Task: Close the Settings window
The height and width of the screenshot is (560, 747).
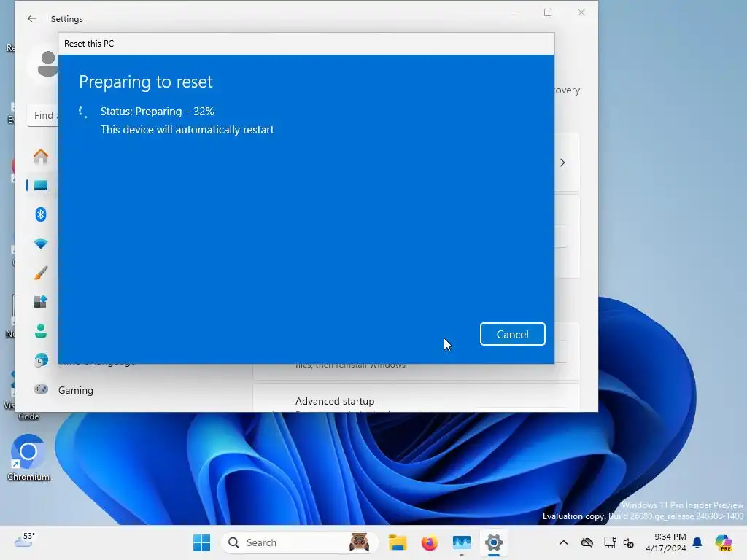Action: pyautogui.click(x=581, y=12)
